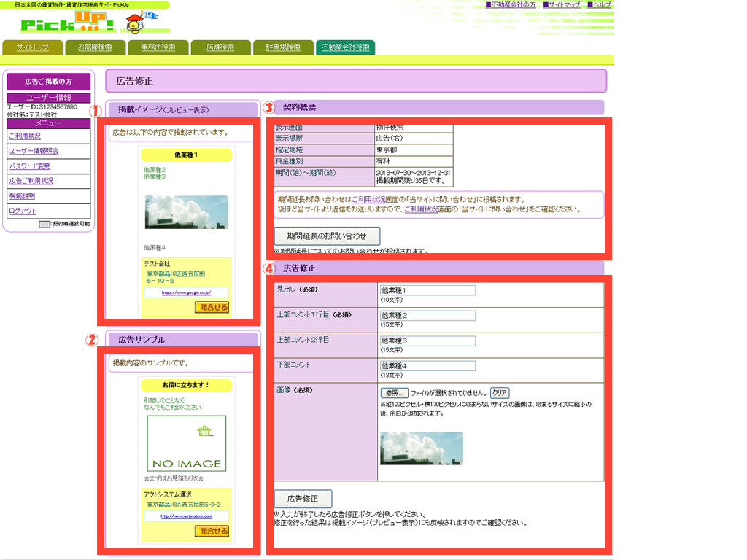This screenshot has height=560, width=747.
Task: Open the サイトトップ tab
Action: (x=33, y=47)
